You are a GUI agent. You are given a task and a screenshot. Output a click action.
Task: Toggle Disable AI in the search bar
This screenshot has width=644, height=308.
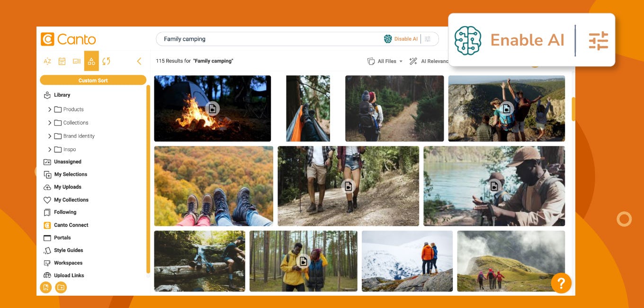pyautogui.click(x=401, y=39)
